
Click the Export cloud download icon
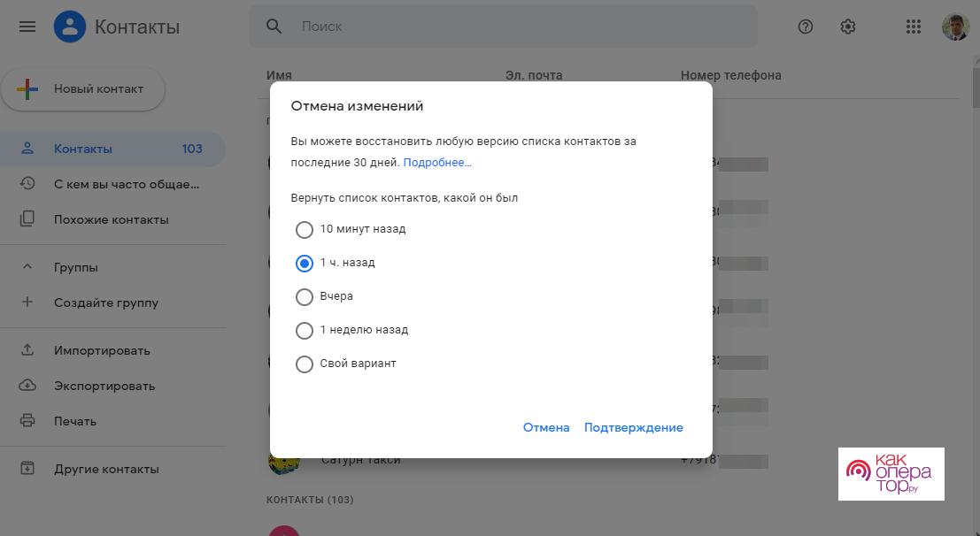click(27, 386)
